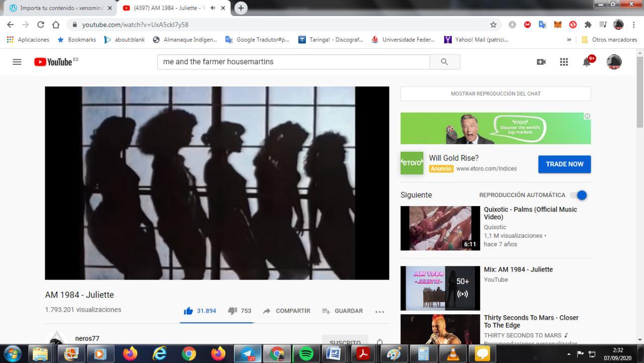The height and width of the screenshot is (363, 644).
Task: Click the GUARDAR save button
Action: pos(342,311)
